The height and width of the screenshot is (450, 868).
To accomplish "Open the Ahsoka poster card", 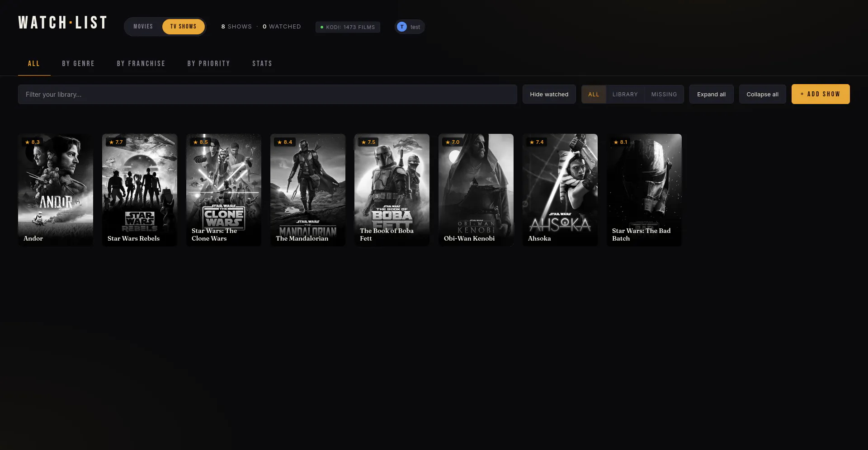I will click(560, 190).
